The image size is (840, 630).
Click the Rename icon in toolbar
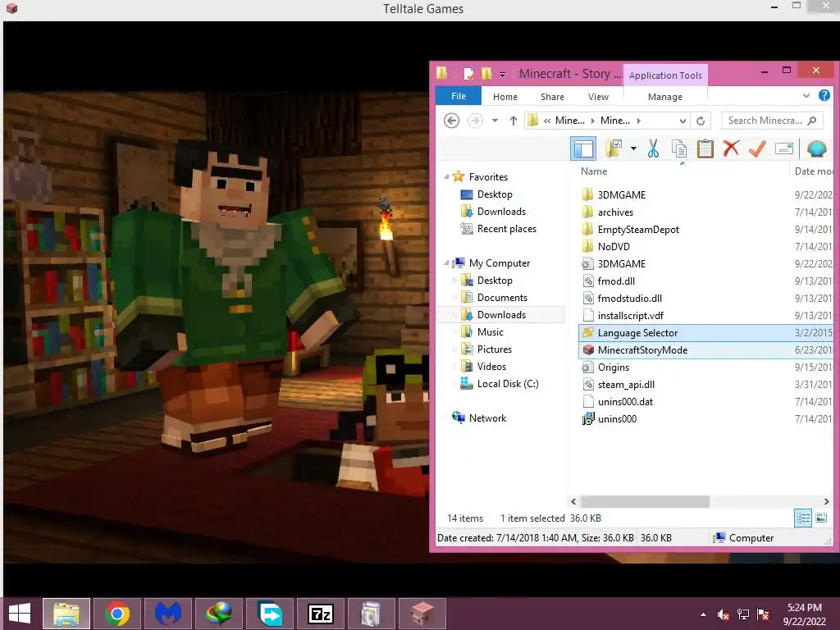click(x=783, y=148)
